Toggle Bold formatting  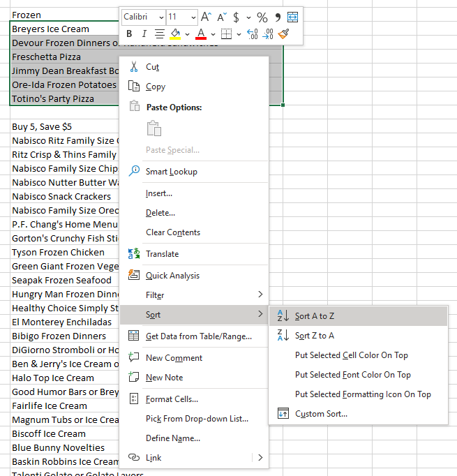129,34
